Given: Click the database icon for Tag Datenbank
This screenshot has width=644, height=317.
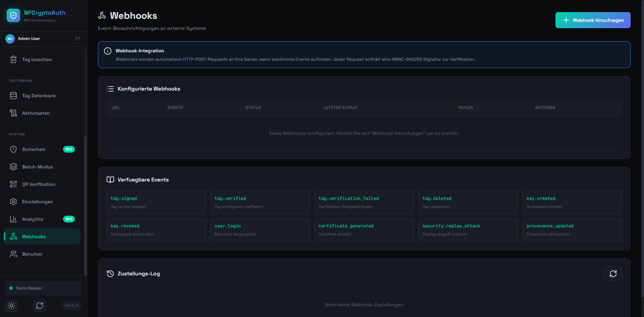Looking at the screenshot, I should pyautogui.click(x=13, y=96).
